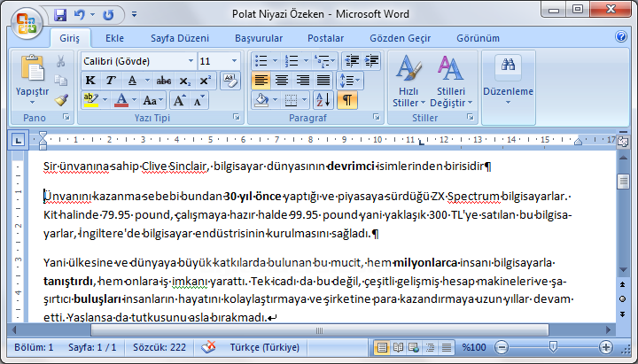Image resolution: width=638 pixels, height=364 pixels.
Task: Open Paragraf dialog launcher
Action: pos(377,117)
